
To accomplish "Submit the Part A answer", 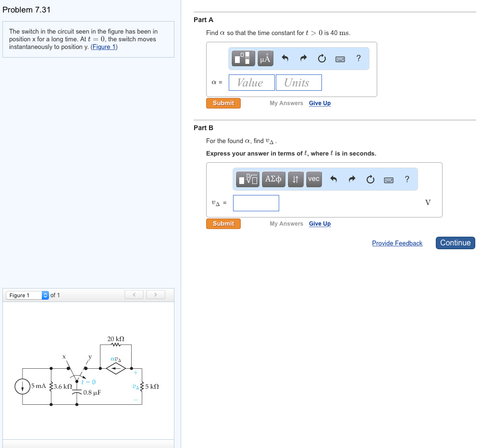I will point(223,103).
